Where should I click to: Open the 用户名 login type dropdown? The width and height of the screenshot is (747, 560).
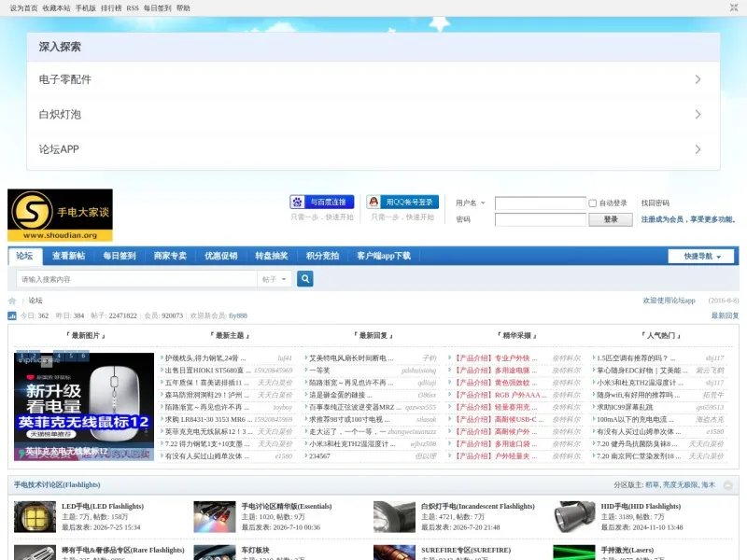coord(471,203)
